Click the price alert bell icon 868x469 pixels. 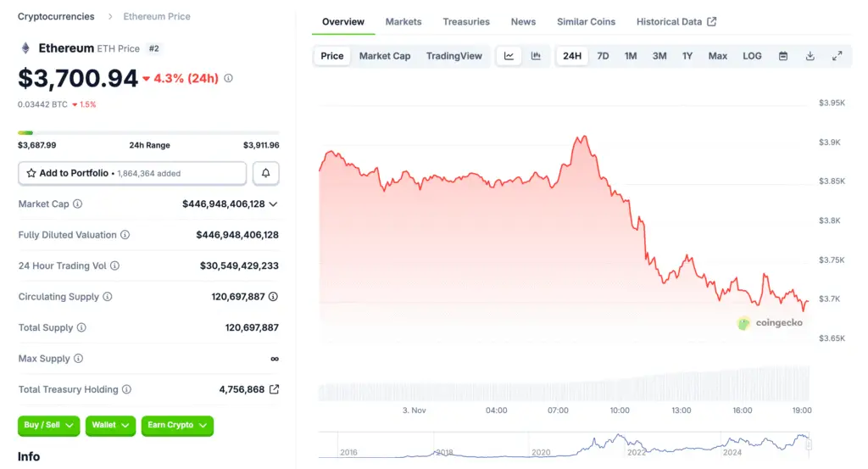tap(266, 173)
